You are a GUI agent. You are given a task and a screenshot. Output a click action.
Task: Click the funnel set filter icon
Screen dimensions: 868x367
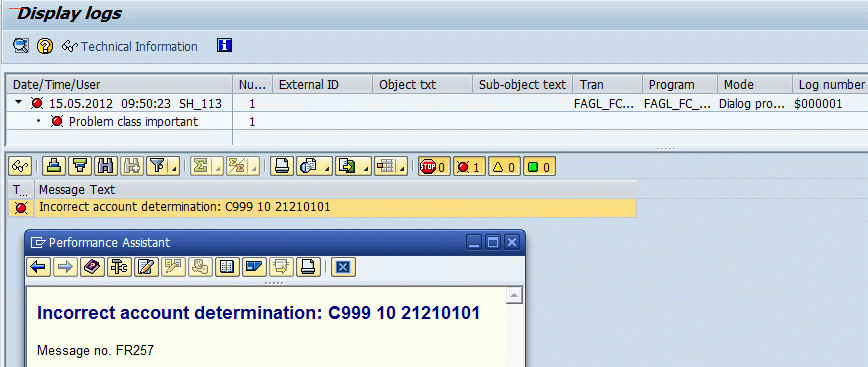tap(158, 166)
